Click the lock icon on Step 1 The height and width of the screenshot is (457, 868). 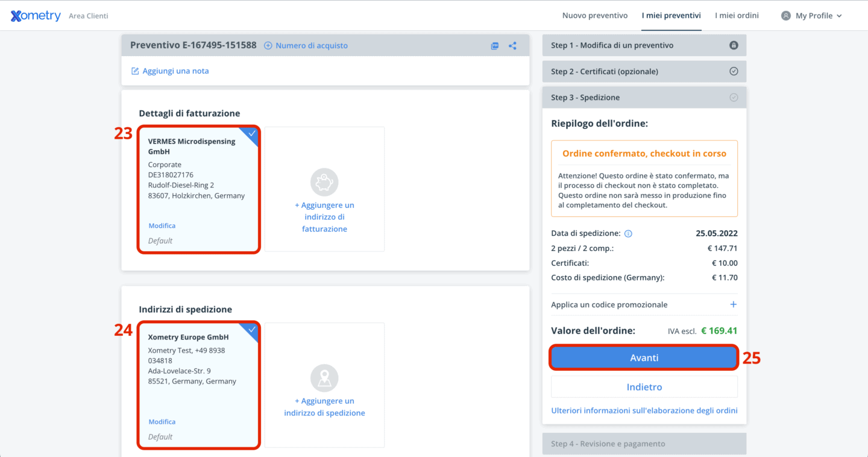click(734, 45)
